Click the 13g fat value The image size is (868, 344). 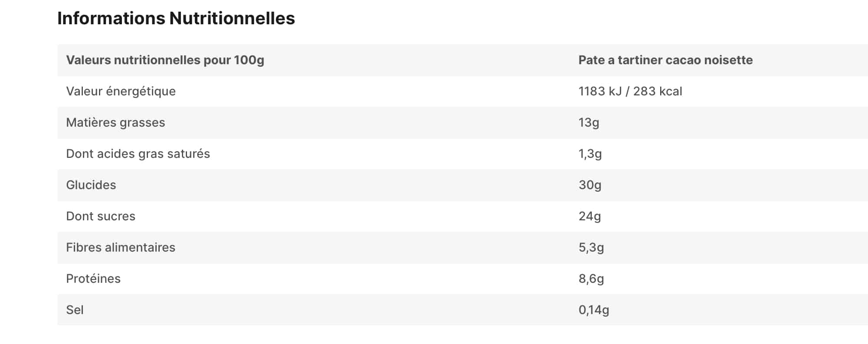point(589,122)
